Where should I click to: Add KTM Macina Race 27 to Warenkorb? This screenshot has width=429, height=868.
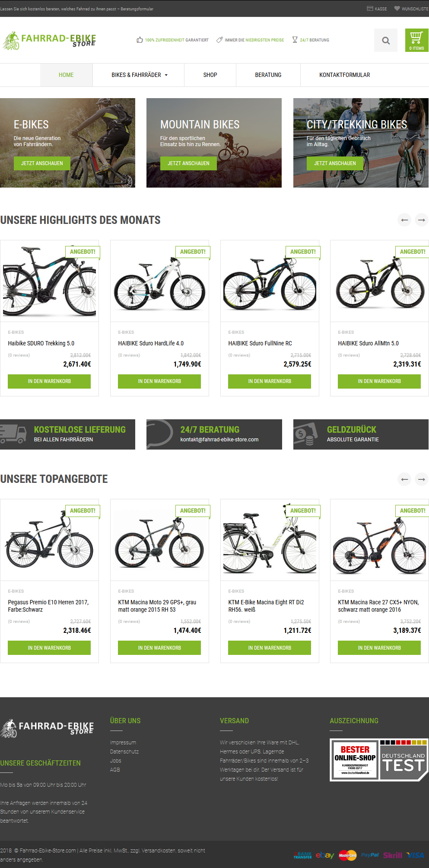[x=379, y=648]
